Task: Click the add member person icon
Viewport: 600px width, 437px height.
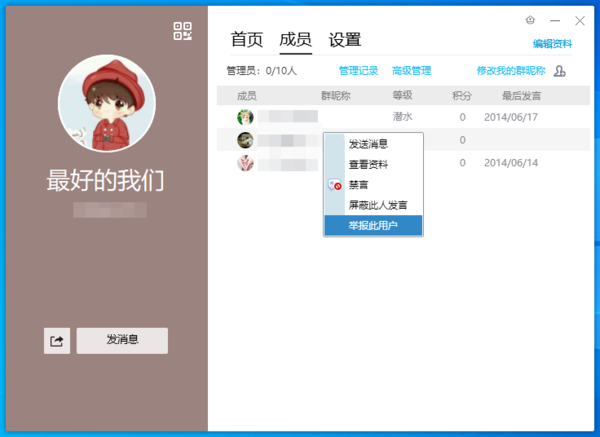Action: pyautogui.click(x=559, y=71)
